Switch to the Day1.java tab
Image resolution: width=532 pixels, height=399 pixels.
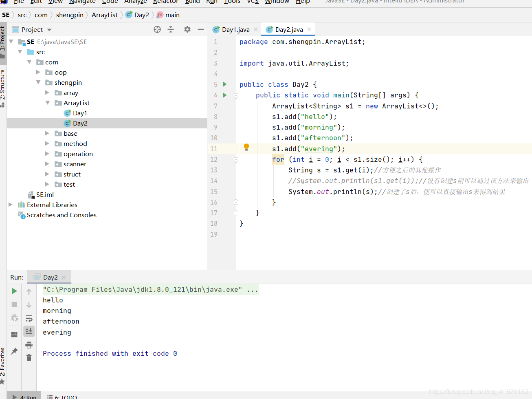tap(235, 29)
